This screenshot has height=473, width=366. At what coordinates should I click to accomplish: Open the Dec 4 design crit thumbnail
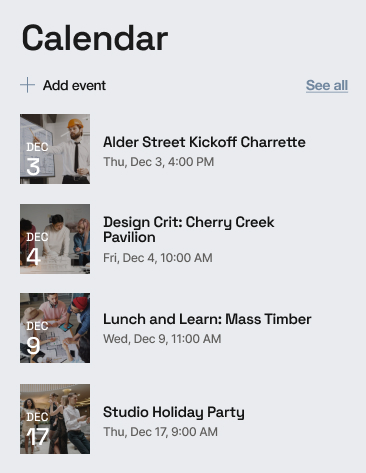[55, 239]
